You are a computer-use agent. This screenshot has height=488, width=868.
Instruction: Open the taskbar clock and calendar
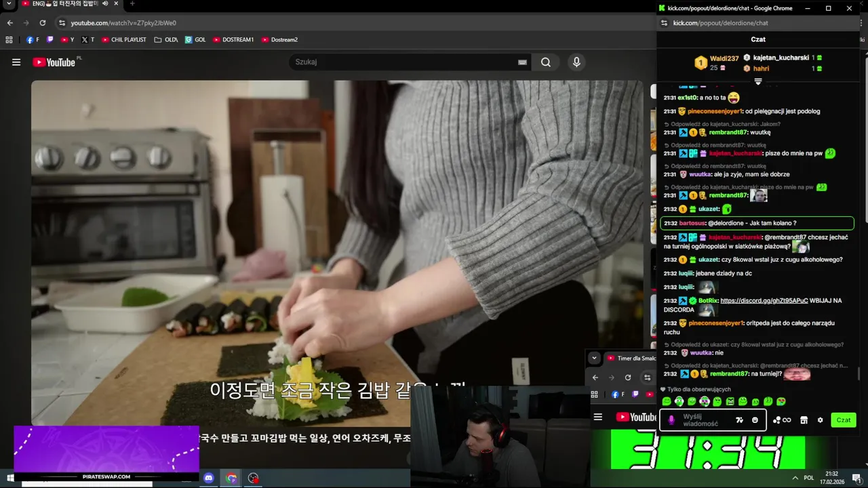click(x=831, y=478)
